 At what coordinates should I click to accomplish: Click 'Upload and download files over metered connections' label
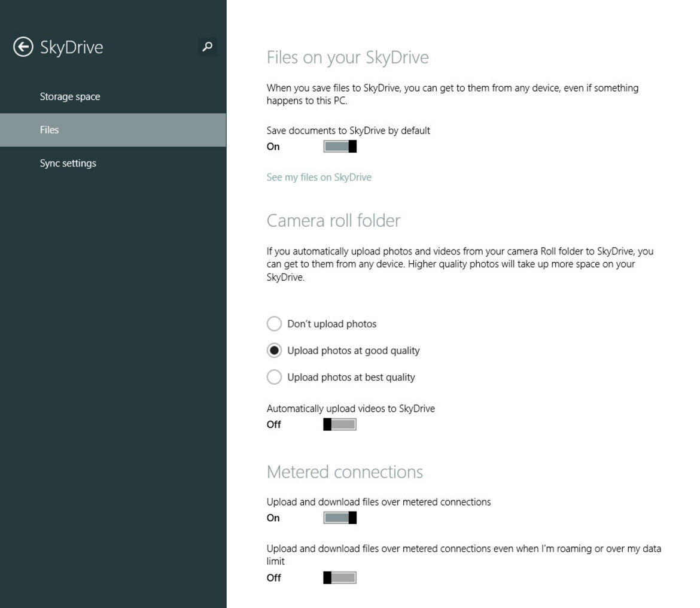[x=379, y=501]
